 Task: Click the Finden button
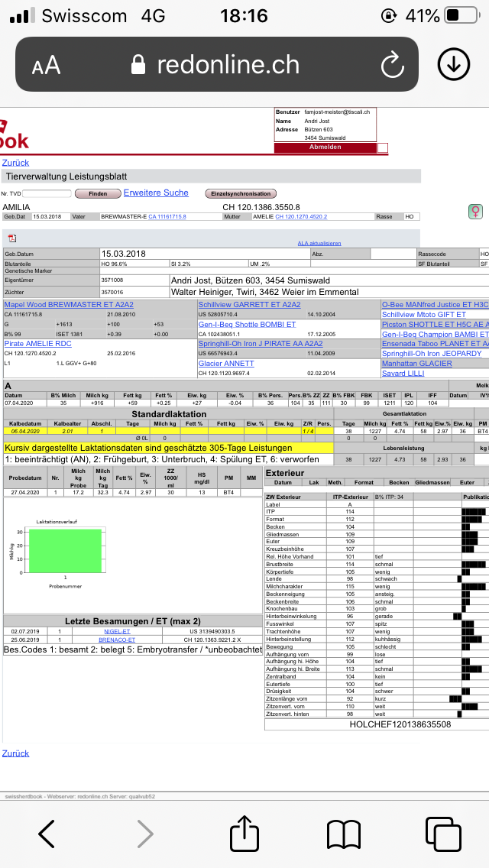point(98,194)
